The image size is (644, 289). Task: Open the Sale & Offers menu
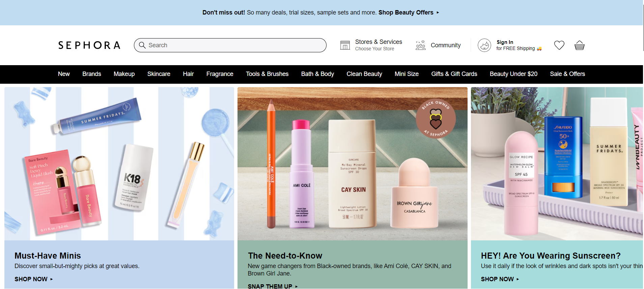567,74
